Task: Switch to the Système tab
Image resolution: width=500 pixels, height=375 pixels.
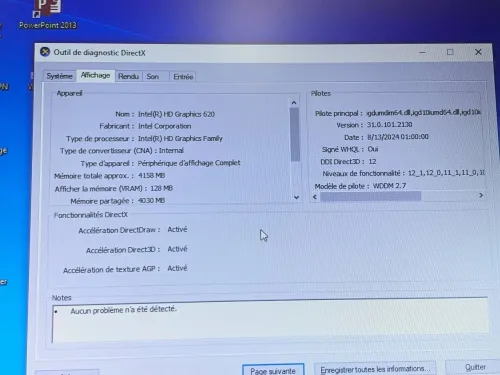Action: (59, 76)
